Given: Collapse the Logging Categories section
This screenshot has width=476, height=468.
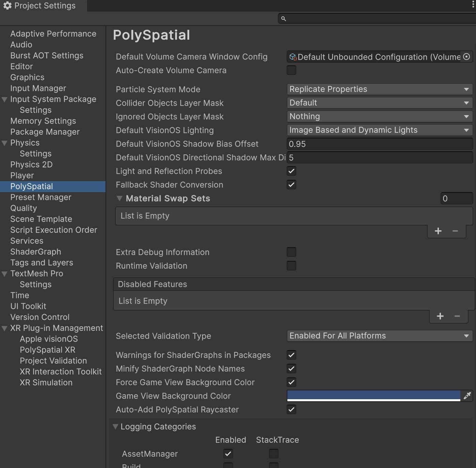Looking at the screenshot, I should point(116,426).
